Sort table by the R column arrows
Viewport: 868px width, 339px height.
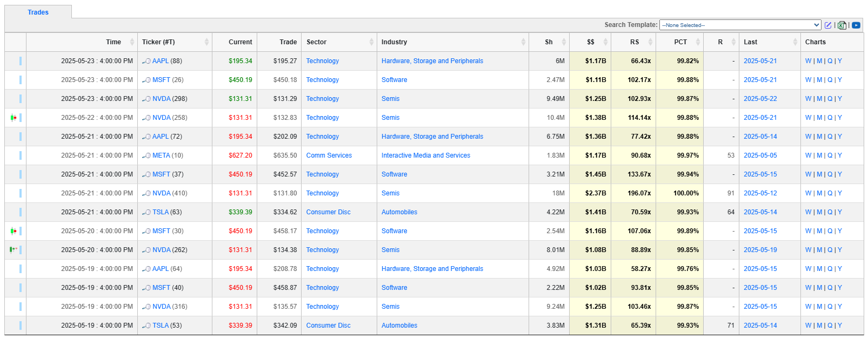coord(733,42)
